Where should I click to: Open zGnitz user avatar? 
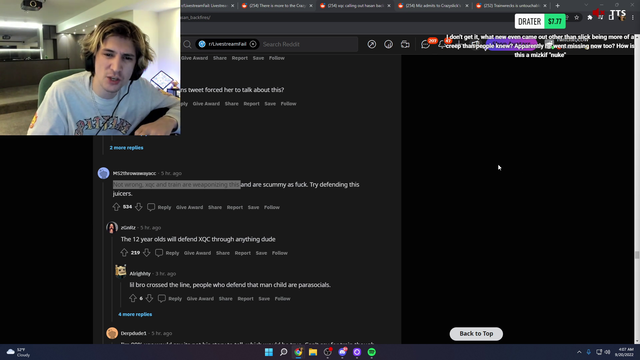coord(112,227)
